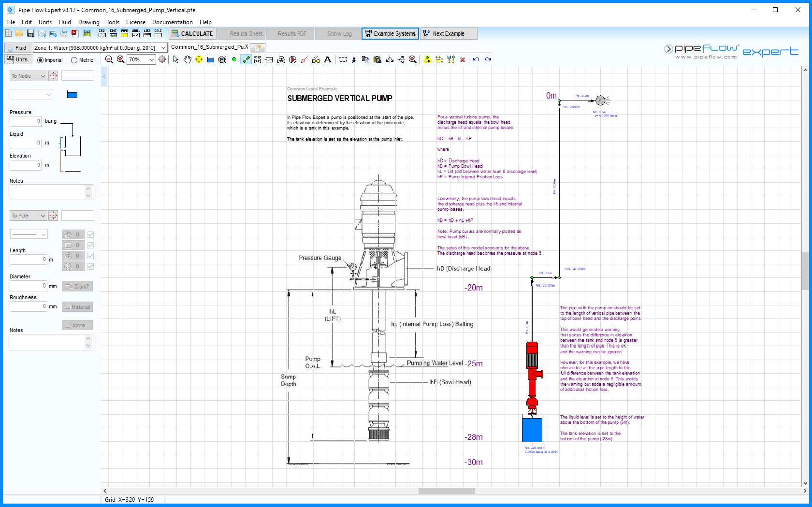This screenshot has height=507, width=812.
Task: Click the CALC settings toolbar icon
Action: tap(158, 33)
